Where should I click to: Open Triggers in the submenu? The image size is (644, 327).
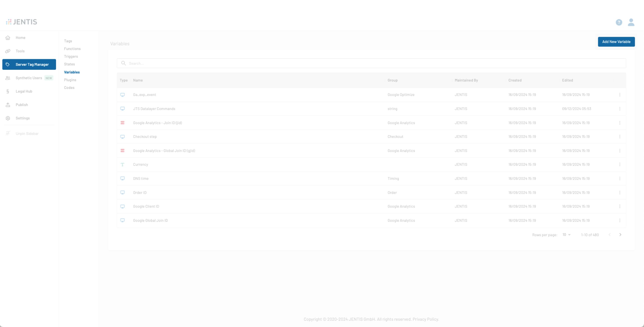tap(71, 56)
